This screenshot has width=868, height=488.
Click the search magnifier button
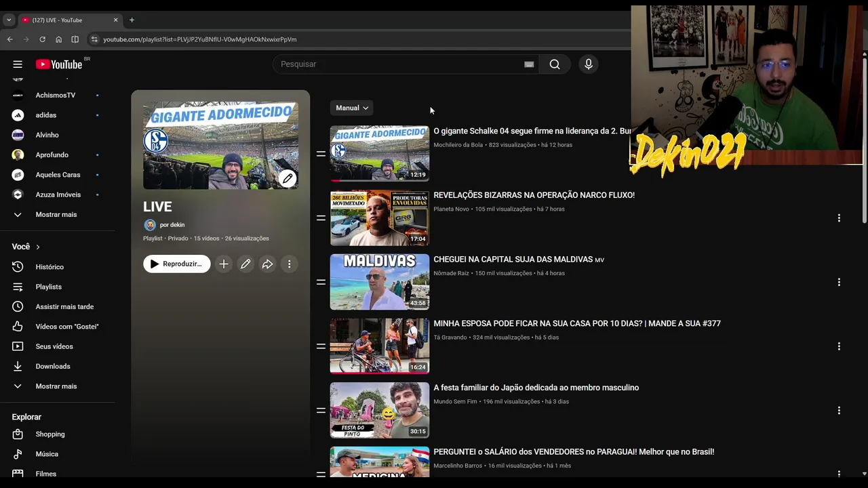coord(555,64)
